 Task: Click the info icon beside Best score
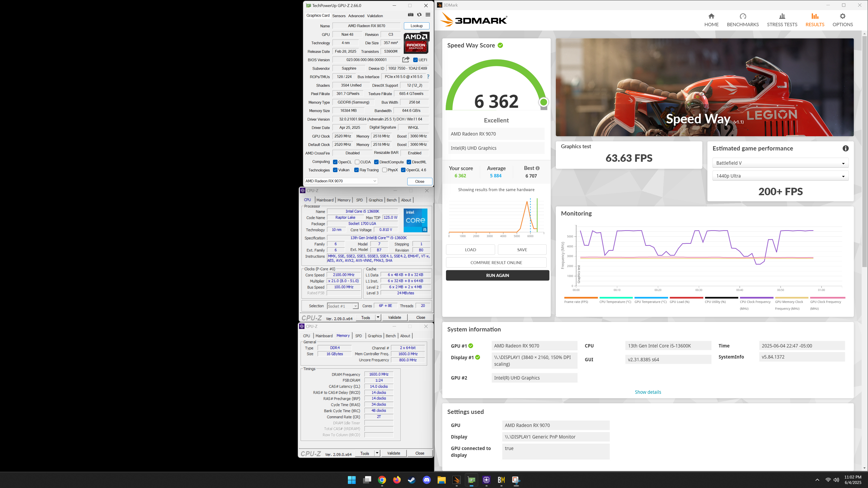[x=538, y=168]
